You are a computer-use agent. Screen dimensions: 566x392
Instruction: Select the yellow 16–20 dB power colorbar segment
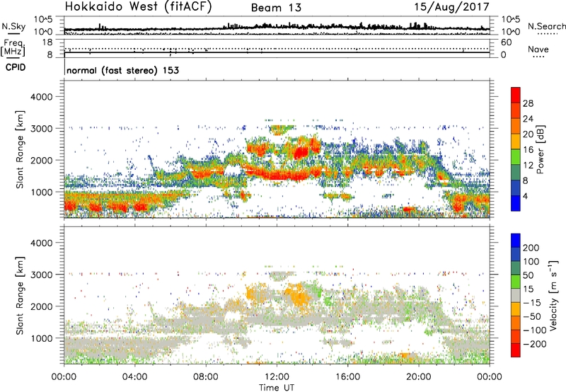[516, 141]
